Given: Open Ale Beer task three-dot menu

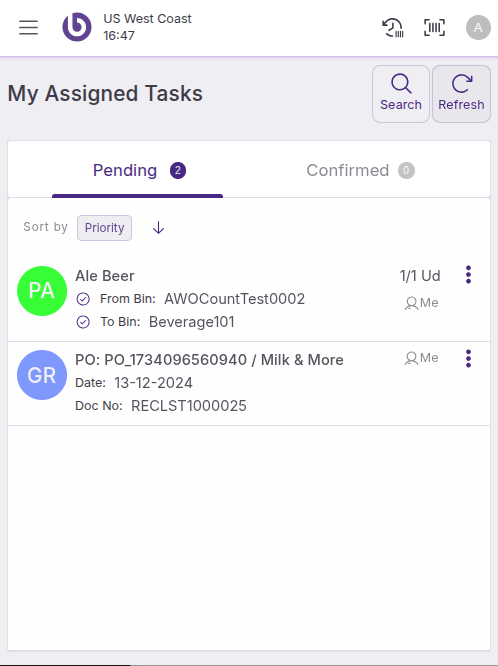Looking at the screenshot, I should pyautogui.click(x=468, y=275).
